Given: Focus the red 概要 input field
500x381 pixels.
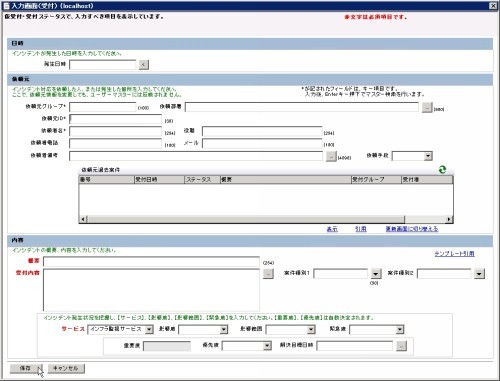Looking at the screenshot, I should click(x=151, y=261).
